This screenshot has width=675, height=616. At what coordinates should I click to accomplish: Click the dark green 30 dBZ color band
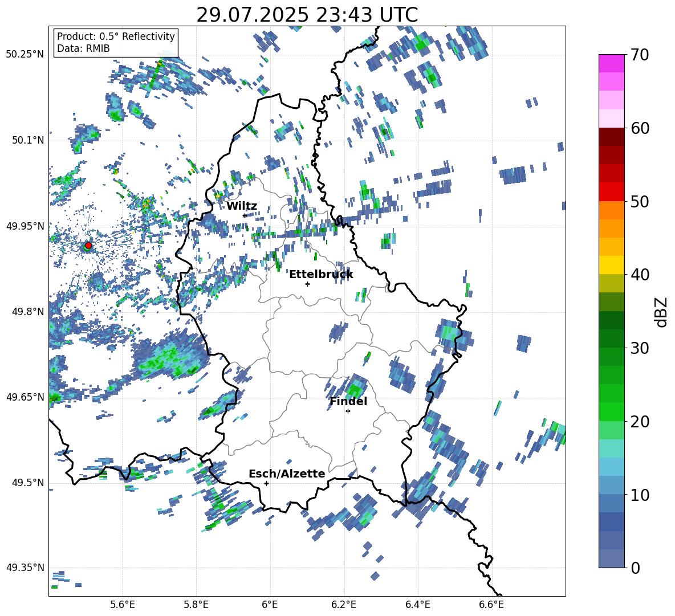click(611, 338)
